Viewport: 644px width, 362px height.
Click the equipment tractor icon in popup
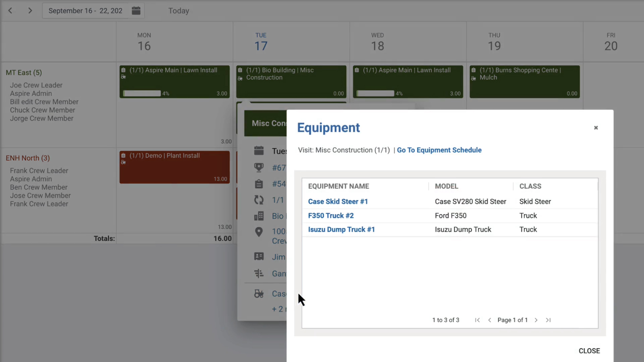coord(259,294)
